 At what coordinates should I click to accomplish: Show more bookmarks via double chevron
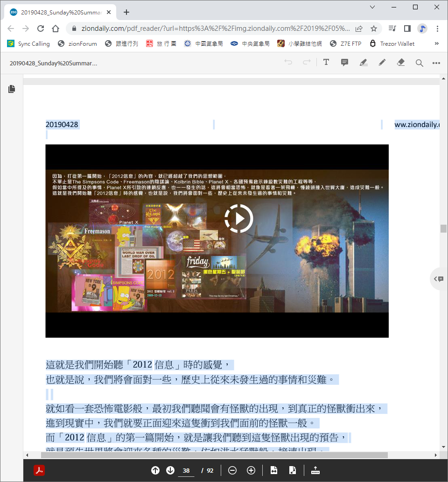tap(437, 43)
